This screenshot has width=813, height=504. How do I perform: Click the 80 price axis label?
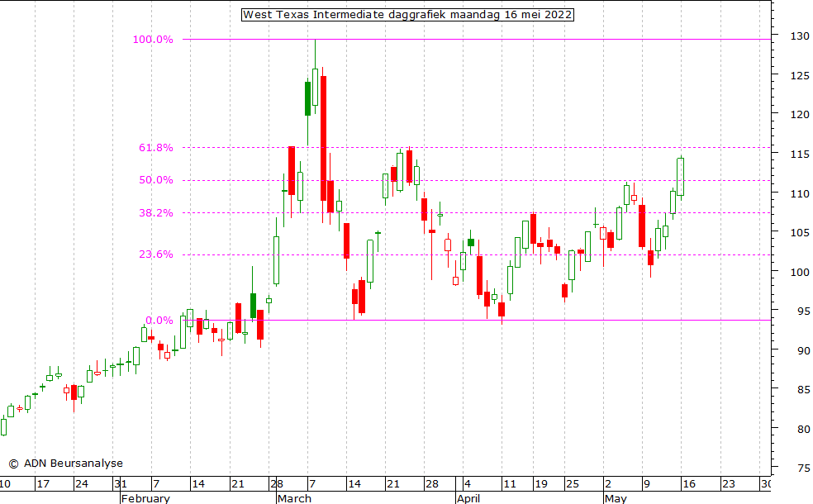(803, 430)
